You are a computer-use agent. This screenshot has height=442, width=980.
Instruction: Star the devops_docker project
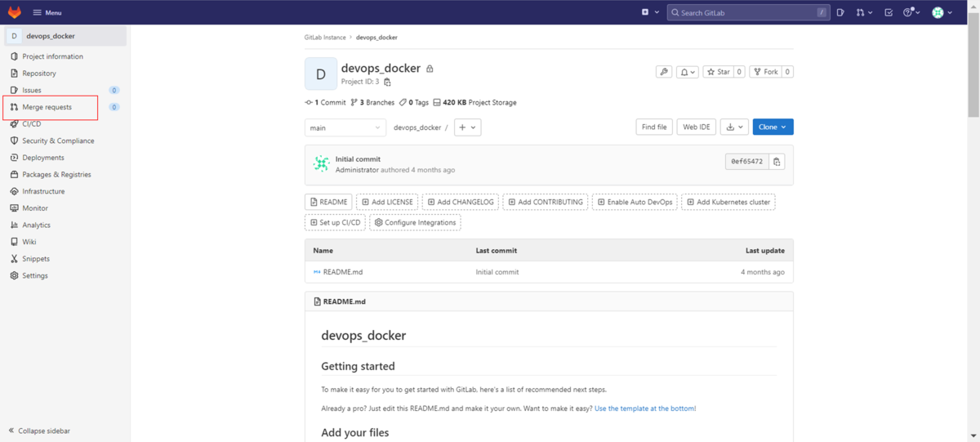pos(718,72)
